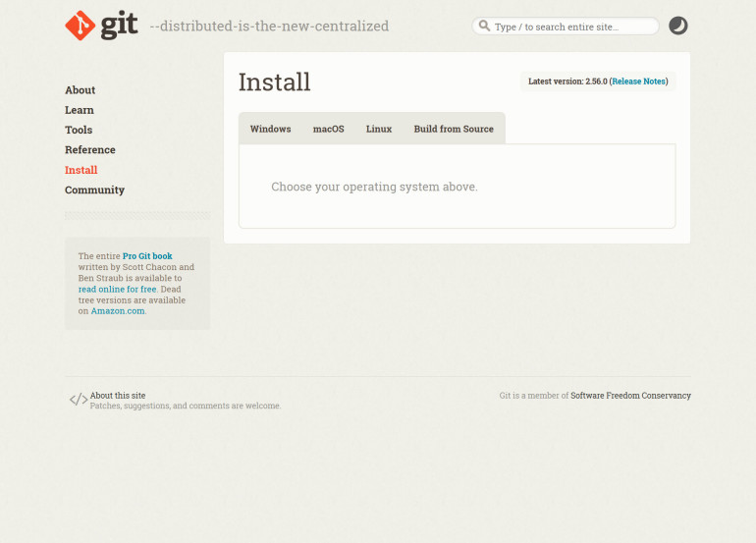Click the Git diamond logo icon
Screen dimensions: 756x543
81,26
